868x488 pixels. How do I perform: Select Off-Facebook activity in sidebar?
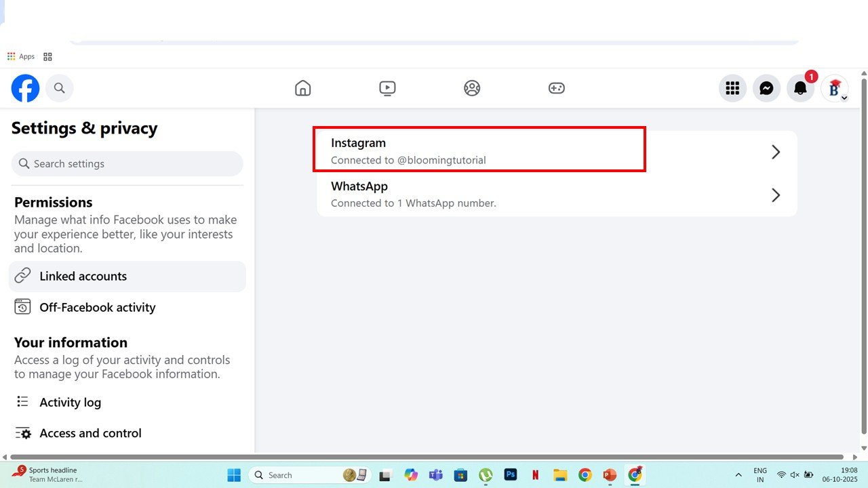click(x=97, y=308)
